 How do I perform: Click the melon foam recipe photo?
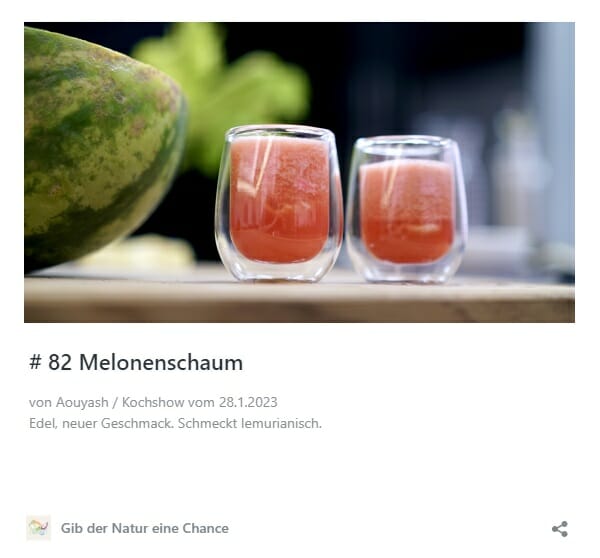tap(299, 172)
